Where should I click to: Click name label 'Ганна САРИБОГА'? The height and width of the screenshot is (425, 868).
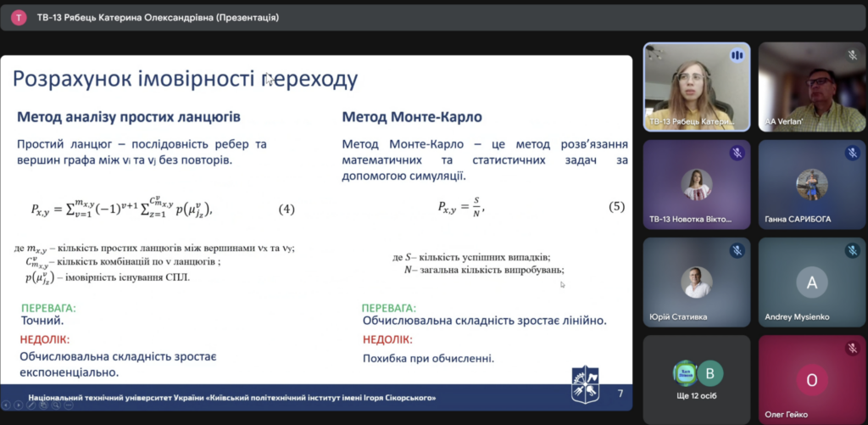coord(798,219)
